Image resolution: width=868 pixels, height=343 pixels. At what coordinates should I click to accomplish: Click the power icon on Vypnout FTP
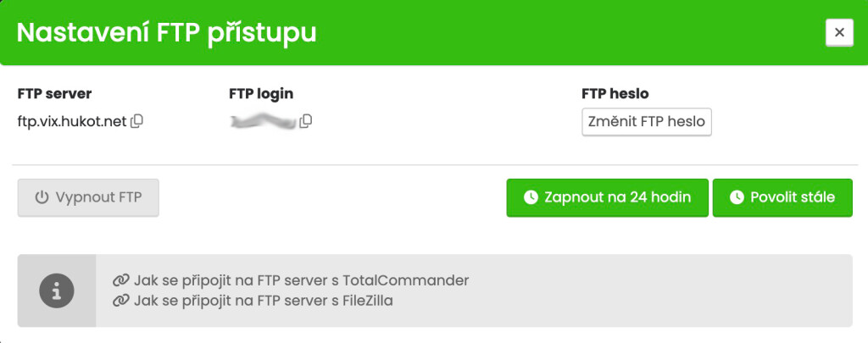[42, 197]
